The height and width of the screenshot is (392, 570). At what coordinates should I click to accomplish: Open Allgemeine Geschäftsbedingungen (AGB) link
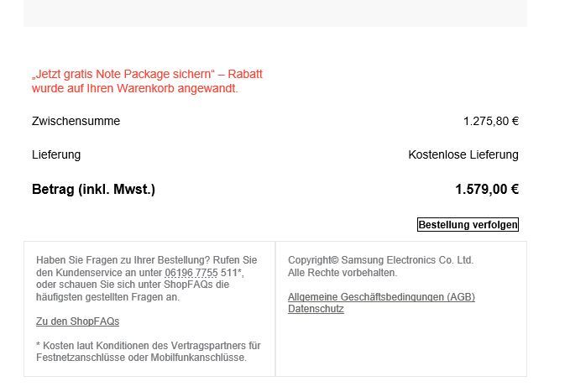381,296
